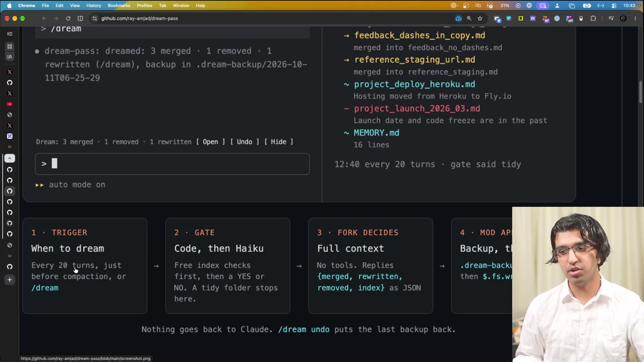The height and width of the screenshot is (362, 644).
Task: Open the Apple menu
Action: pyautogui.click(x=9, y=6)
